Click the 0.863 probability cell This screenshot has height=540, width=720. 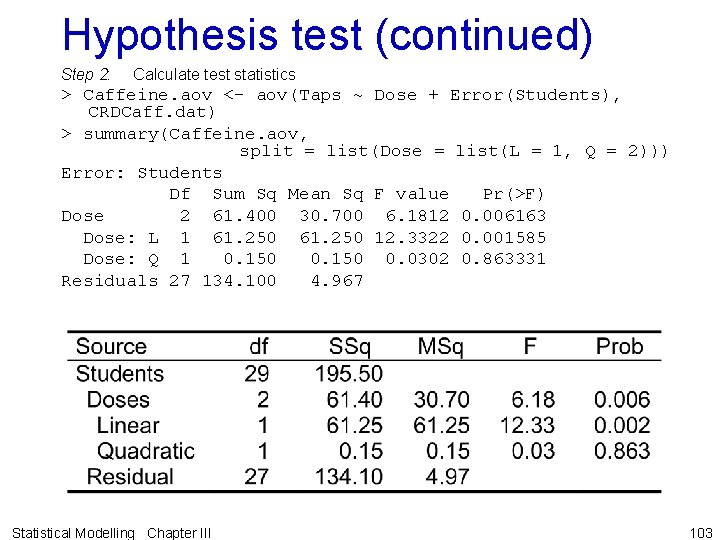click(621, 451)
